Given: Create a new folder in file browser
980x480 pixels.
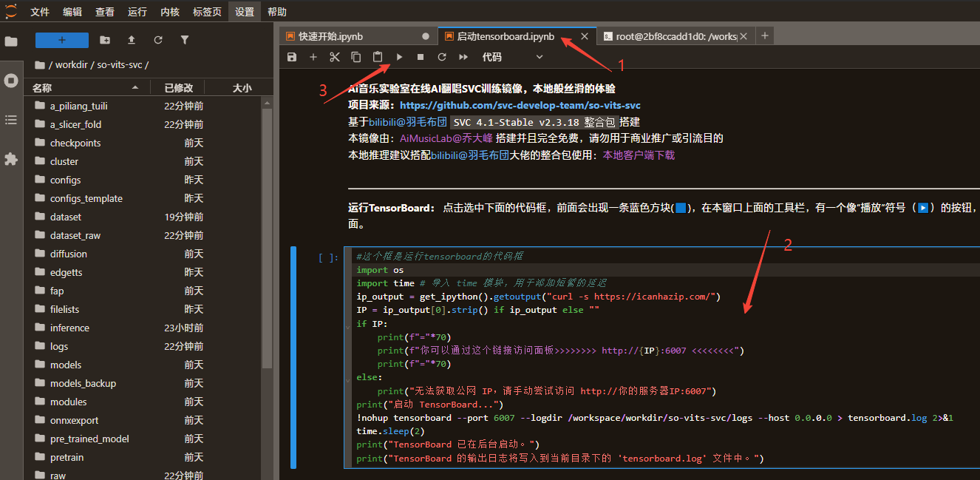Looking at the screenshot, I should pos(105,40).
